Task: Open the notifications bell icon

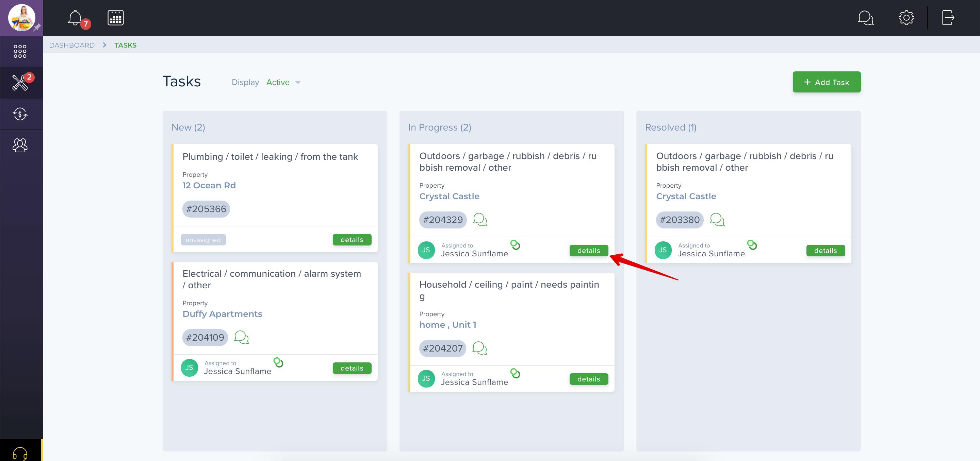Action: (75, 18)
